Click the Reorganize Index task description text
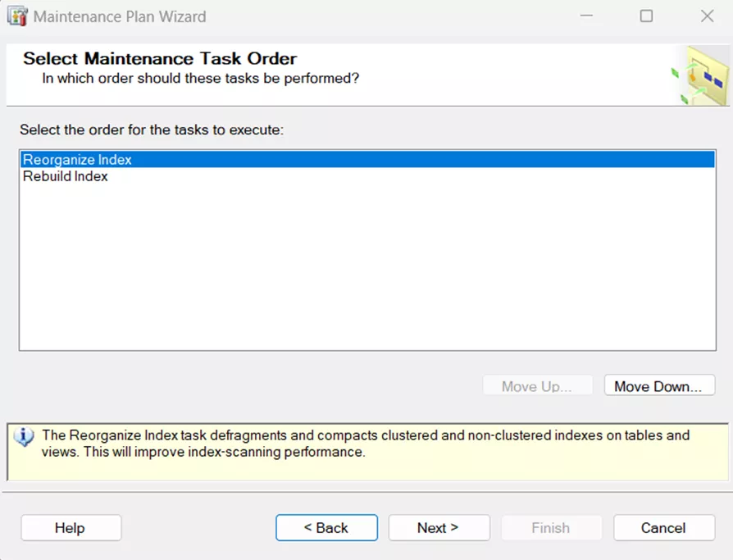This screenshot has height=560, width=733. (x=366, y=444)
